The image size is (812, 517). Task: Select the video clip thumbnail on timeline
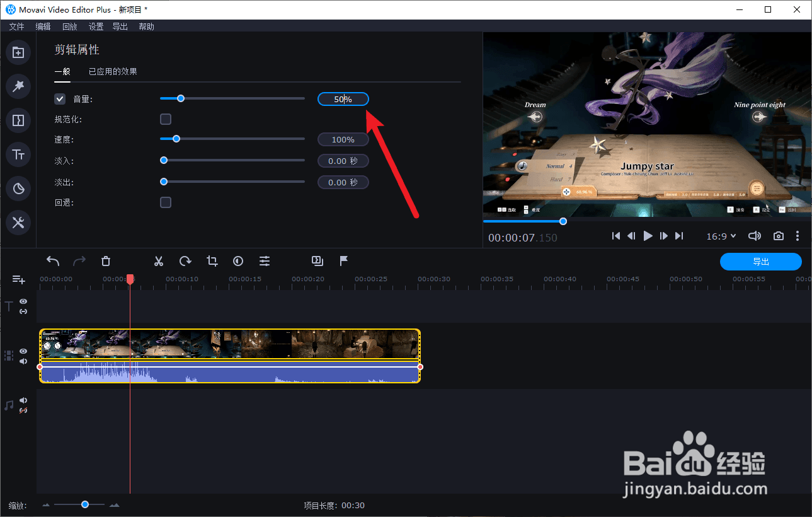[230, 344]
